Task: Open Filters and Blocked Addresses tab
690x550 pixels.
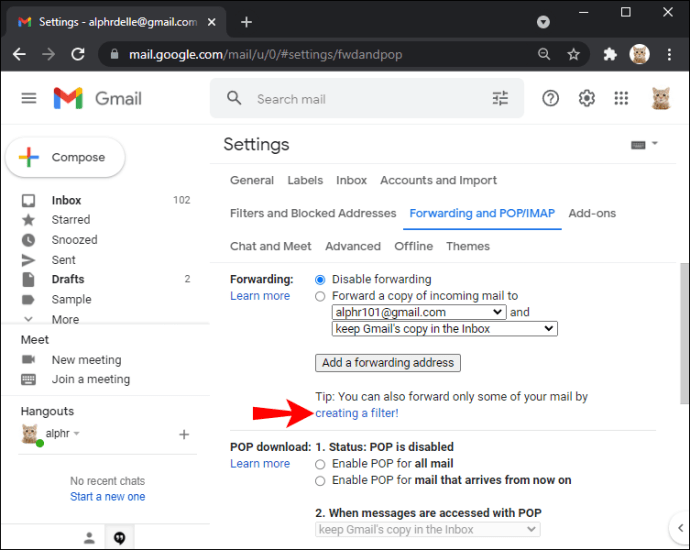Action: 313,213
